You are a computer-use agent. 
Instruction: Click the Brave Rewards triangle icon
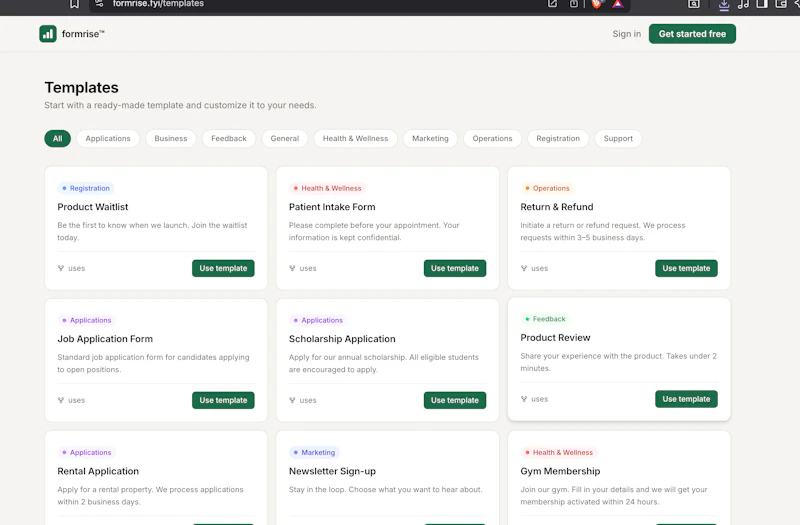[x=618, y=4]
